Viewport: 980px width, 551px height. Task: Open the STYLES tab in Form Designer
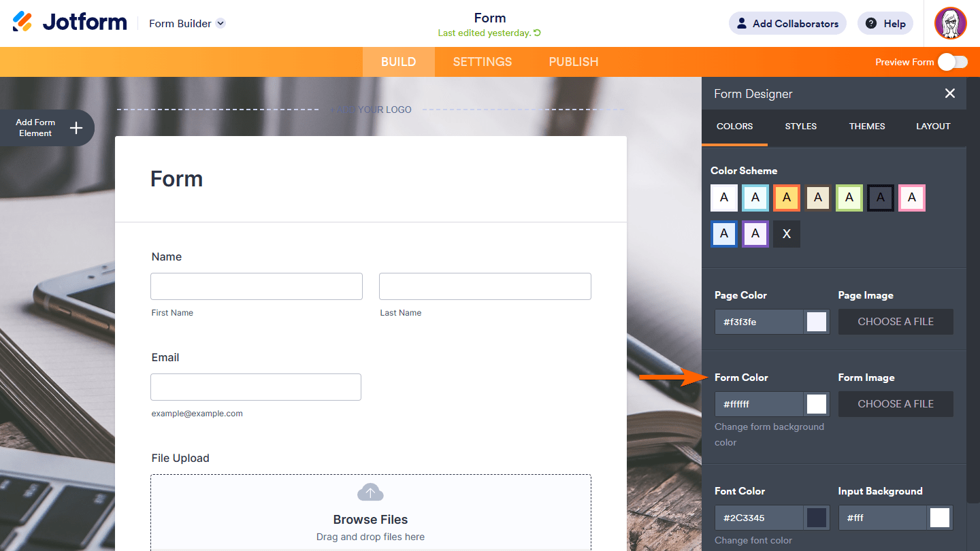point(801,127)
